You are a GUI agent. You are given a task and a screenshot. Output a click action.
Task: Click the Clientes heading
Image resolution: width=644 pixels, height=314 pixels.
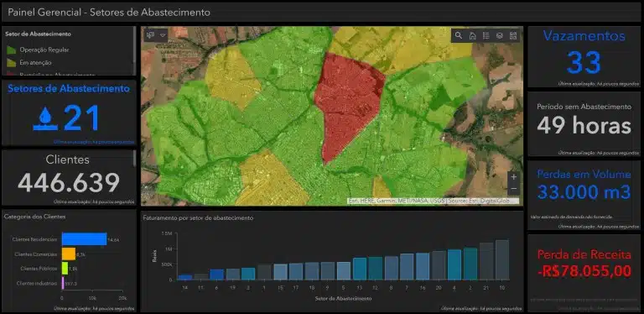[67, 160]
